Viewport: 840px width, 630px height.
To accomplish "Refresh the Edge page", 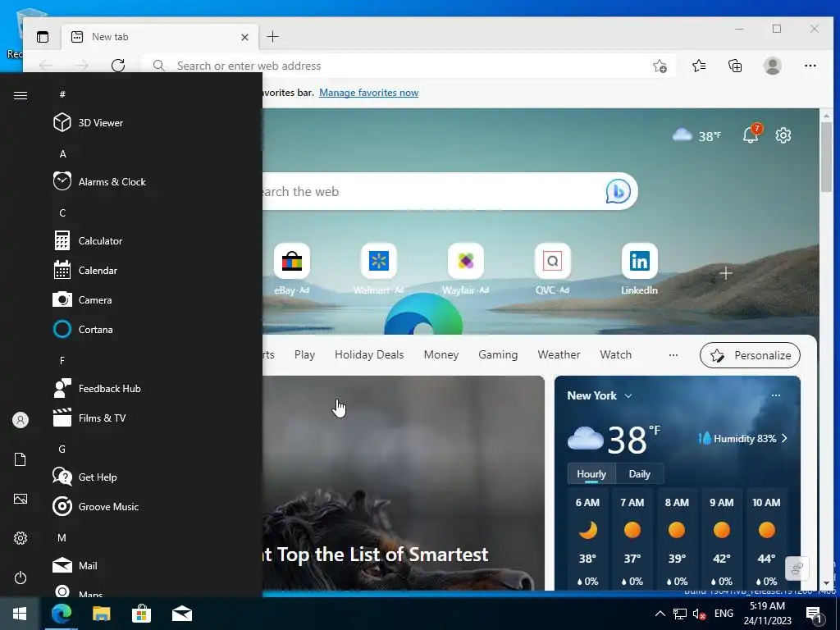I will tap(118, 66).
